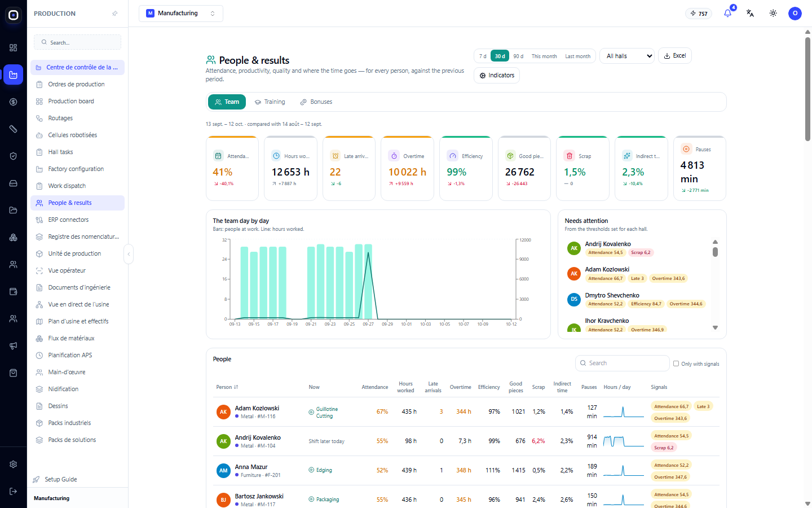Open the language translation icon
This screenshot has width=812, height=508.
tap(750, 14)
